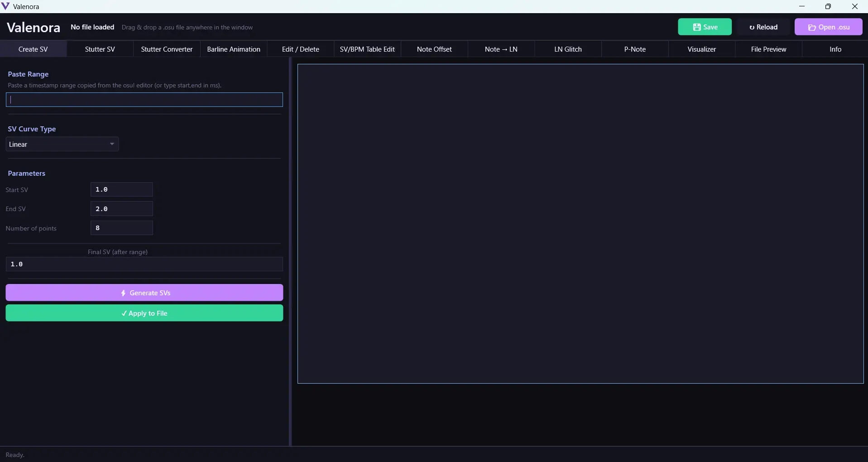Viewport: 868px width, 462px height.
Task: Click the 'Ready.' status bar text
Action: coord(15,455)
